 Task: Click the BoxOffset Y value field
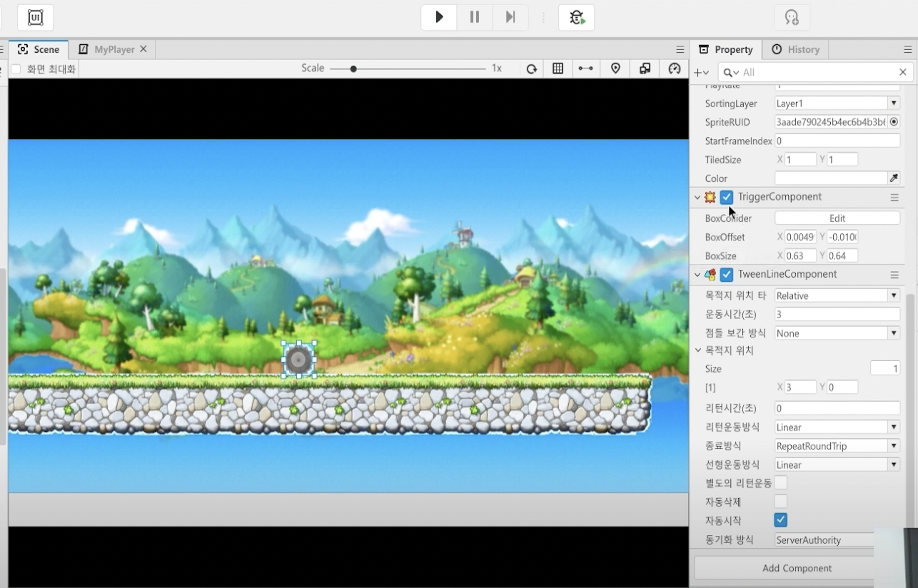(842, 237)
